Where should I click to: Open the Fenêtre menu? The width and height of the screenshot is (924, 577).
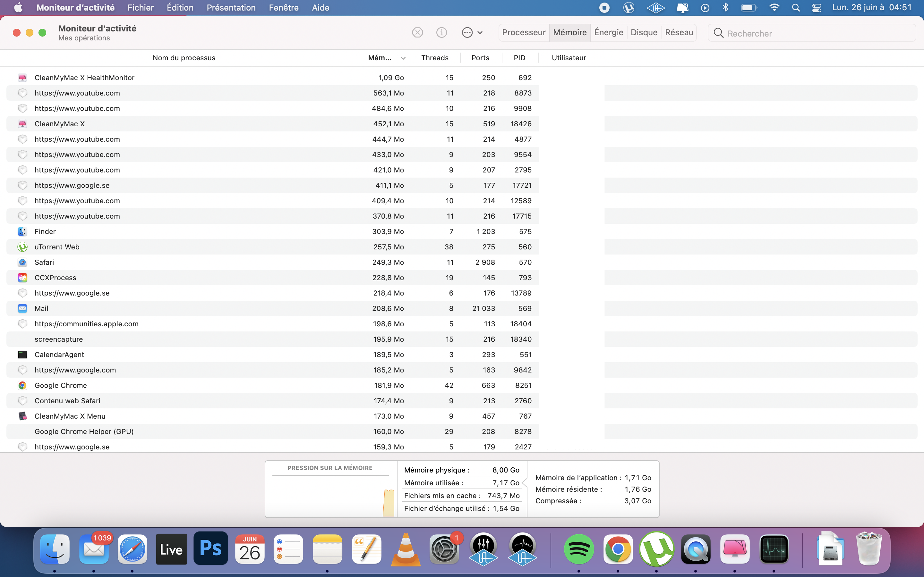pyautogui.click(x=284, y=8)
